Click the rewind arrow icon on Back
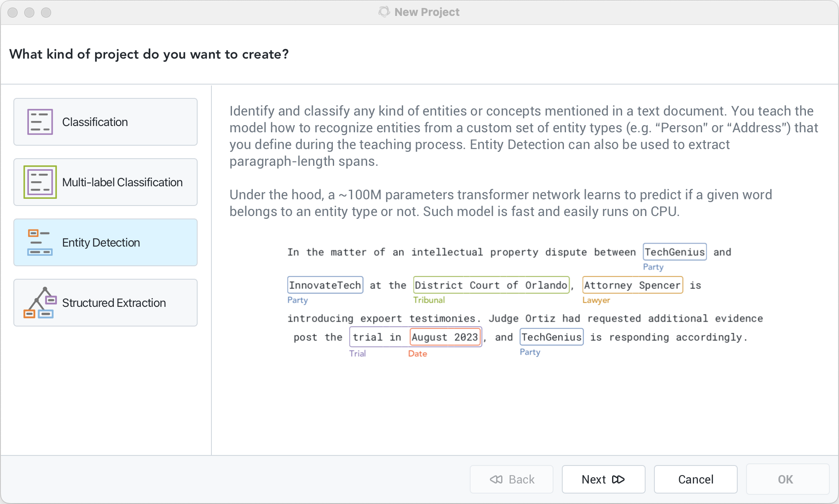The height and width of the screenshot is (504, 839). (x=497, y=479)
